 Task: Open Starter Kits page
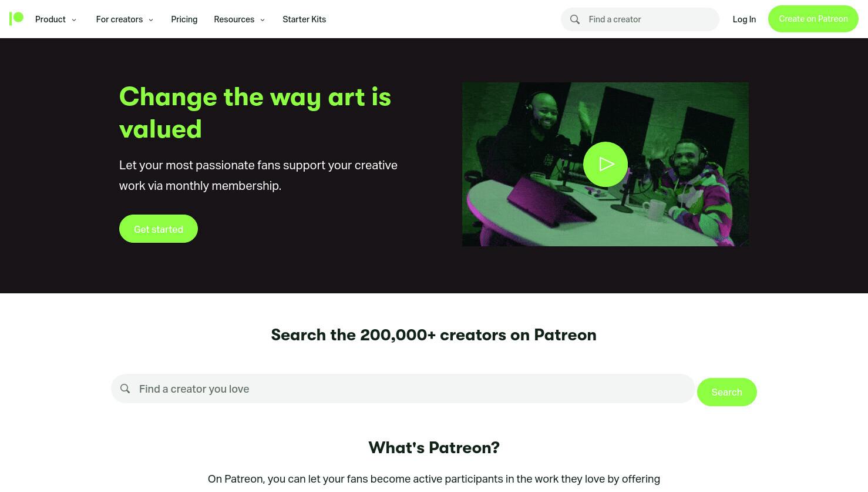304,19
